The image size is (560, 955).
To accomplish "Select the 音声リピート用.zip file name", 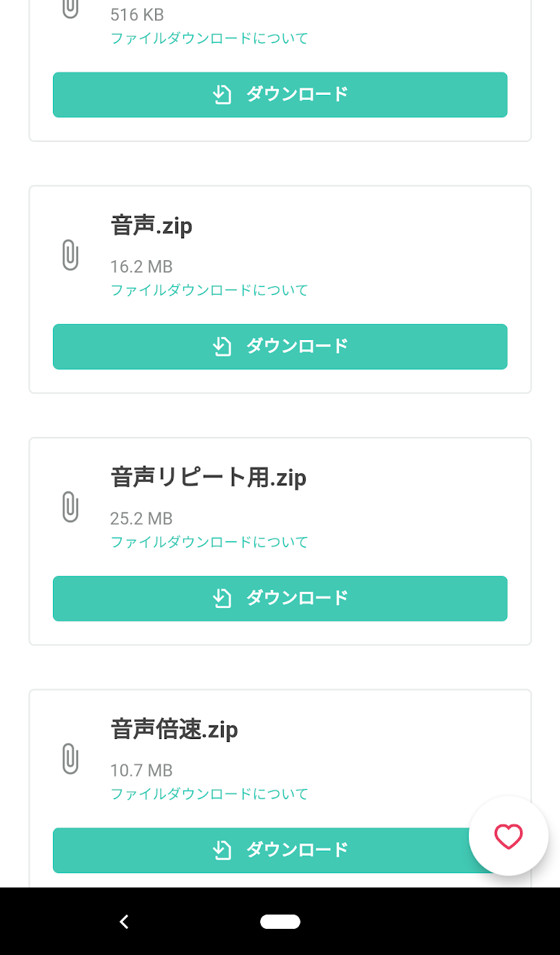I will [x=208, y=478].
